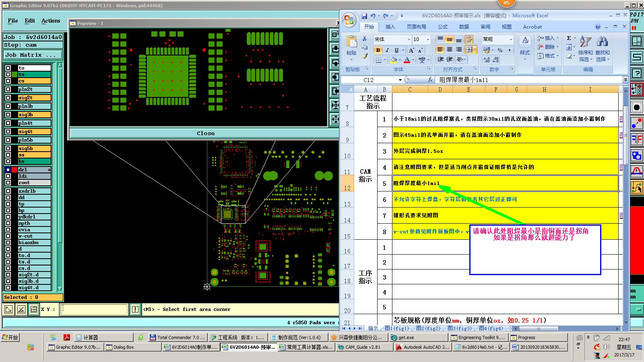Screen dimensions: 644x362
Task: Toggle visibility checkbox for layer 'sig3b'
Action: (8, 115)
